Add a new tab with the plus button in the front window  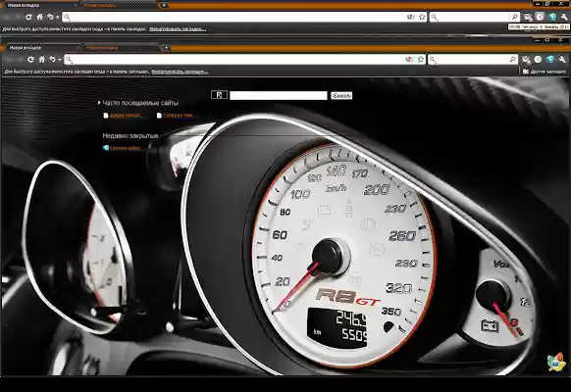coord(166,48)
